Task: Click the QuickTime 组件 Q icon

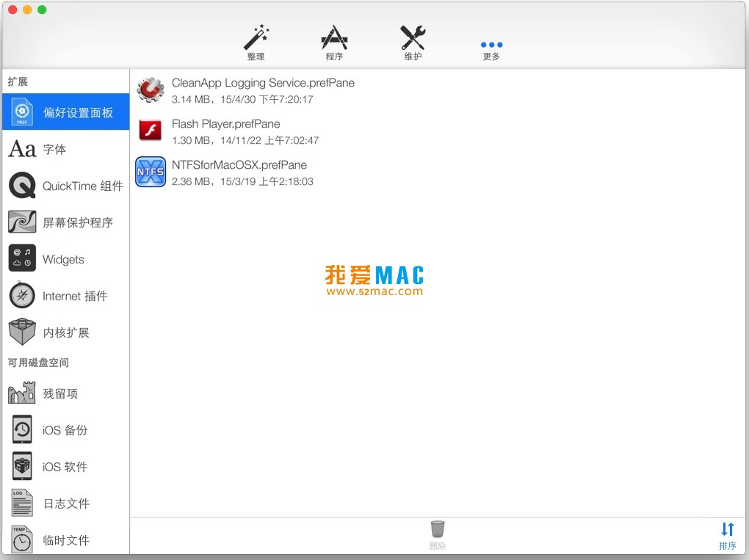Action: point(22,185)
